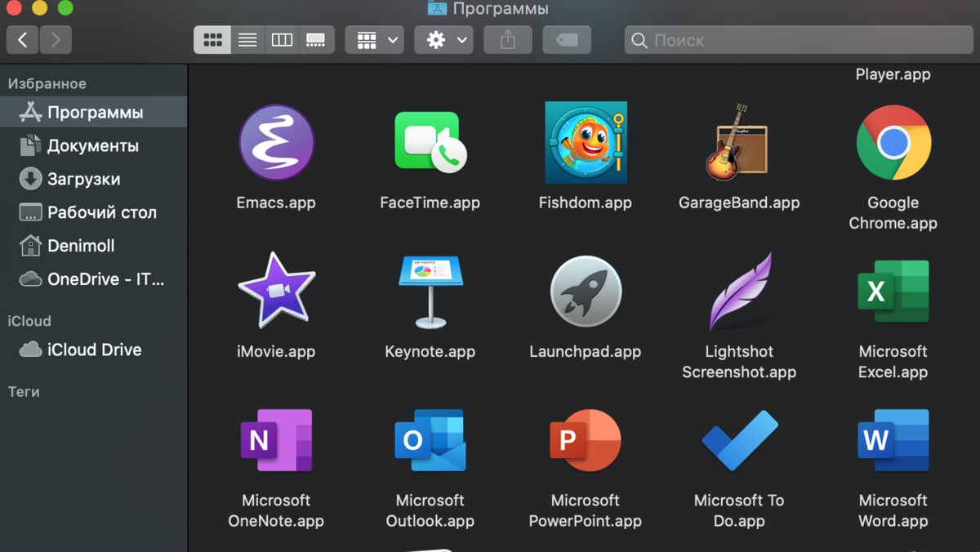Click the Microsoft PowerPoint.app file name
980x552 pixels.
click(x=586, y=510)
